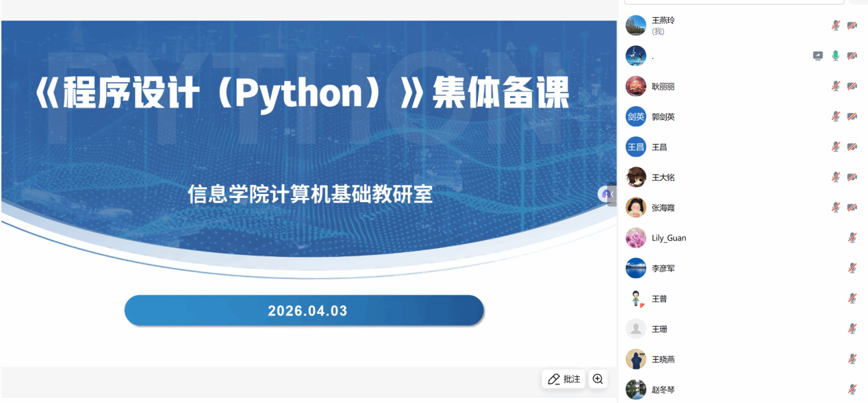Image resolution: width=868 pixels, height=403 pixels.
Task: Toggle 王燕玲's disabled camera icon
Action: coord(852,25)
